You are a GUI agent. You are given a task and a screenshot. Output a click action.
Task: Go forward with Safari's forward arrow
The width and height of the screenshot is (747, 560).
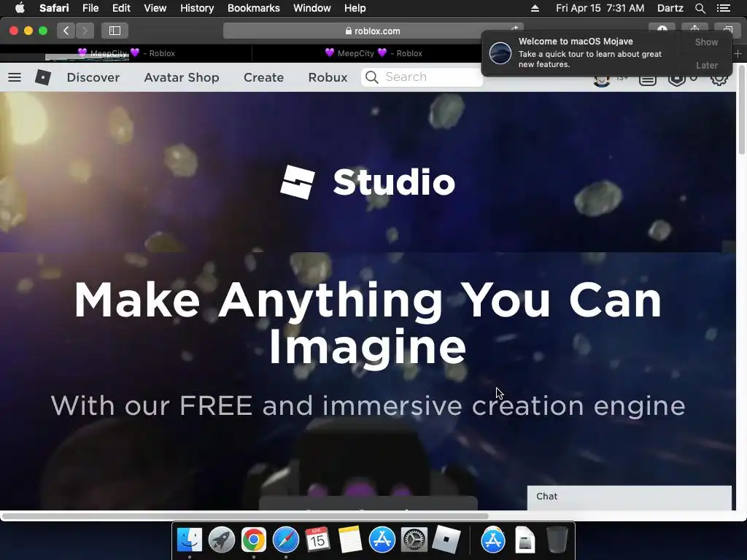pos(85,31)
